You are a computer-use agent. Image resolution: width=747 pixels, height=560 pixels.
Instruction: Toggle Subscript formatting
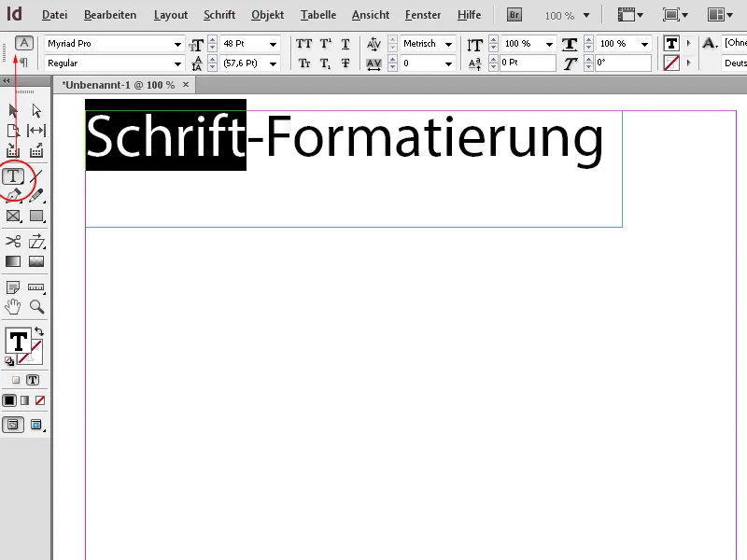click(325, 63)
